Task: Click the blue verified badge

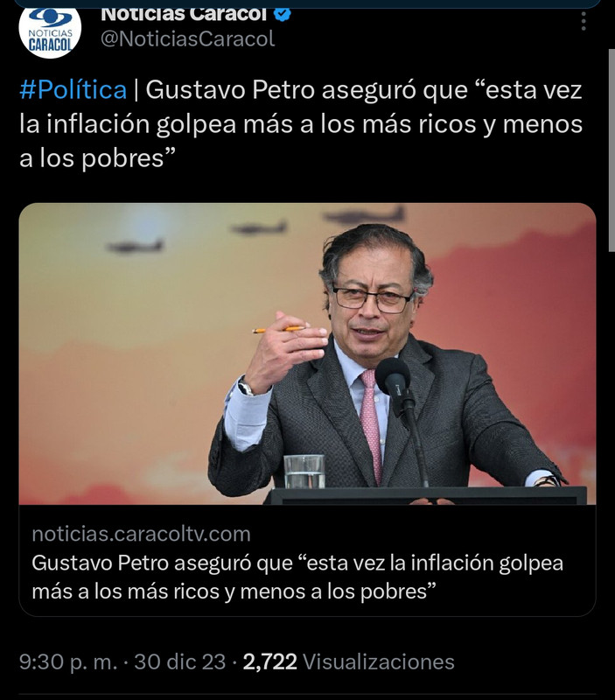Action: 282,14
